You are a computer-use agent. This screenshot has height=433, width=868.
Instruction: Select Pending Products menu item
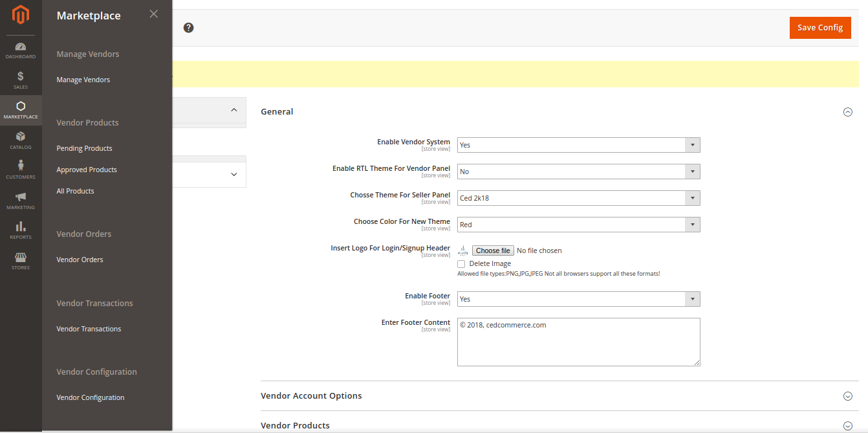[x=84, y=148]
